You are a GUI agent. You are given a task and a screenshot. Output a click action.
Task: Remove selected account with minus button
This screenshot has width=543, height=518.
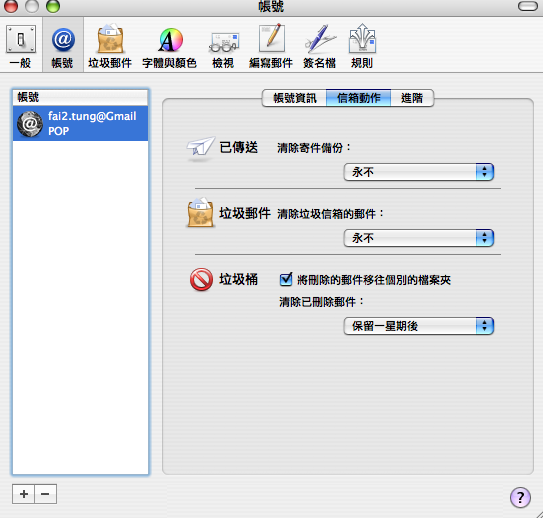click(45, 494)
